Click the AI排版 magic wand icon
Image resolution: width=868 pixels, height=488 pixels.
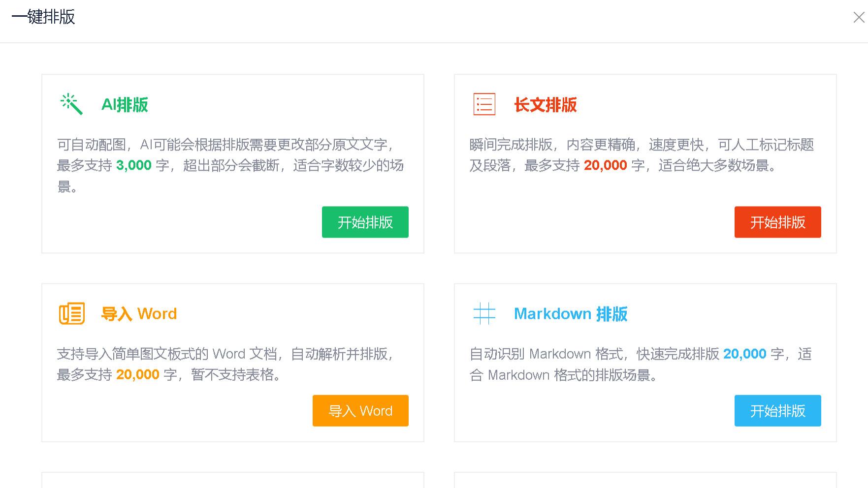pos(70,104)
